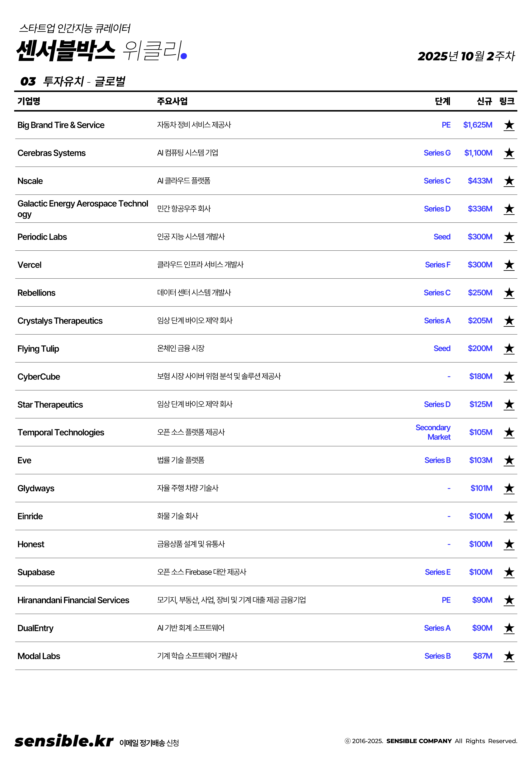Click the 이메일 정기배송 신청 link
Viewport: 532px width, 769px height.
pos(149,743)
